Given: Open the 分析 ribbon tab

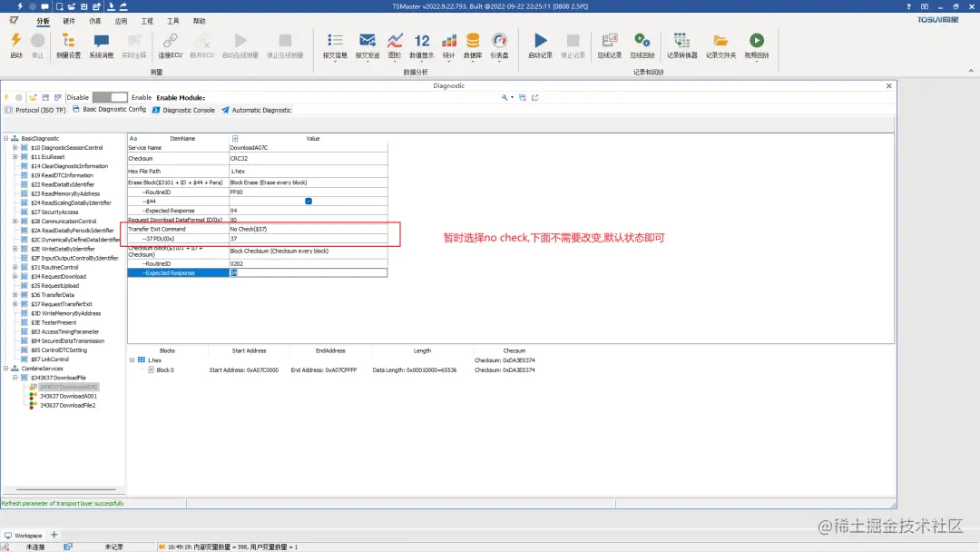Looking at the screenshot, I should pyautogui.click(x=43, y=21).
